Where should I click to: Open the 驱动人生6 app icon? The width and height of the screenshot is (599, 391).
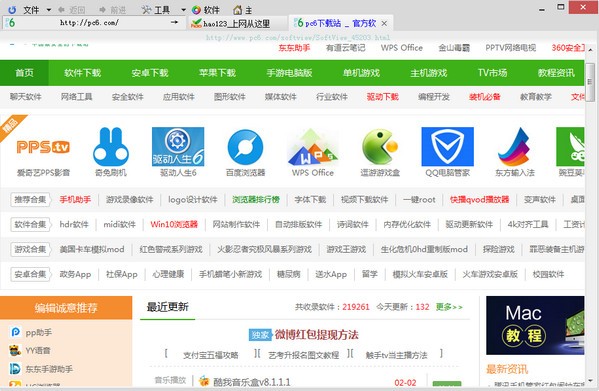[x=178, y=147]
